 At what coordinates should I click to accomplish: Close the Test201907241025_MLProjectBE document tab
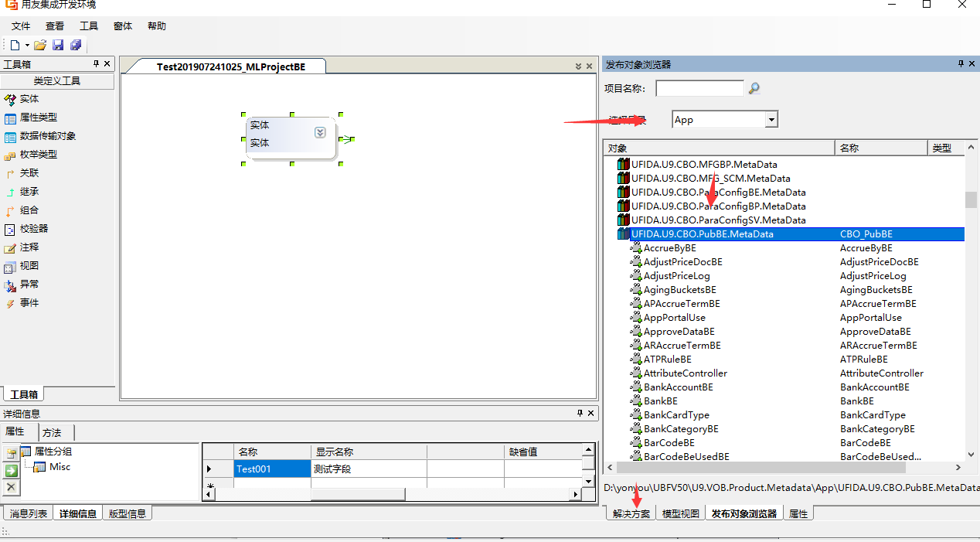[590, 66]
